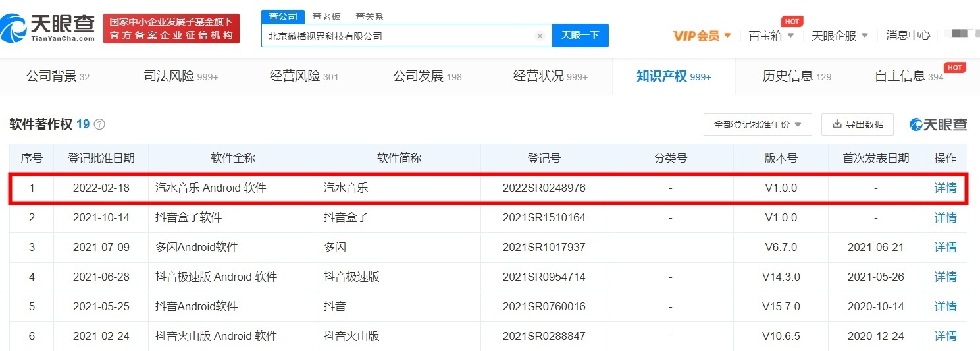Open the 自主信息 tab
980x351 pixels.
click(909, 76)
